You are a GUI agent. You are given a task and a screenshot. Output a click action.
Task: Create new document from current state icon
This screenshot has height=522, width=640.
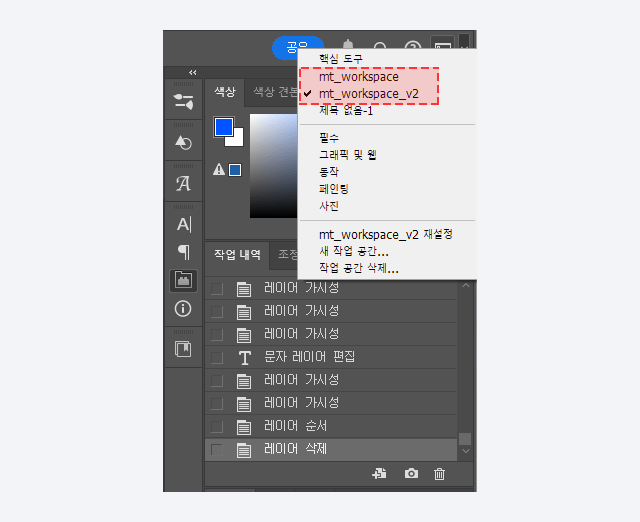coord(379,473)
